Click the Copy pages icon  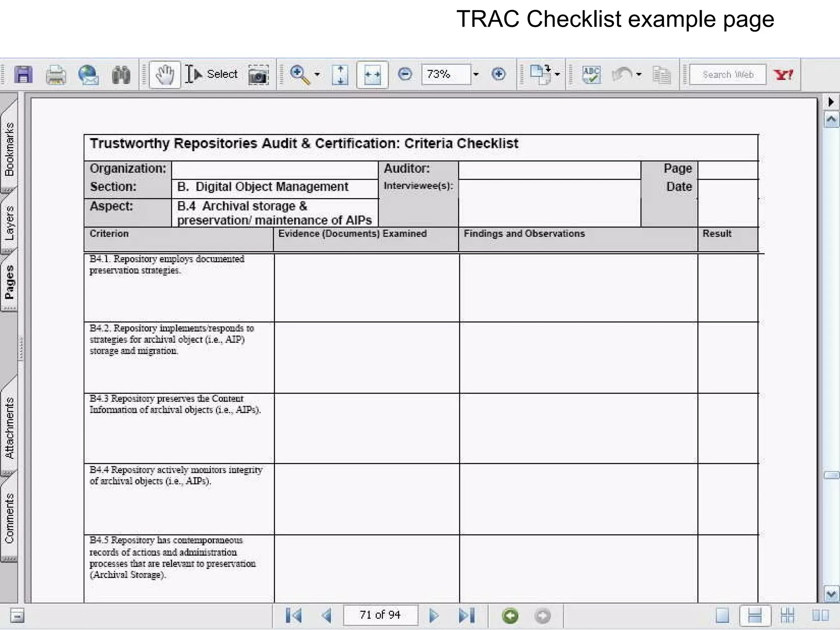pyautogui.click(x=661, y=75)
